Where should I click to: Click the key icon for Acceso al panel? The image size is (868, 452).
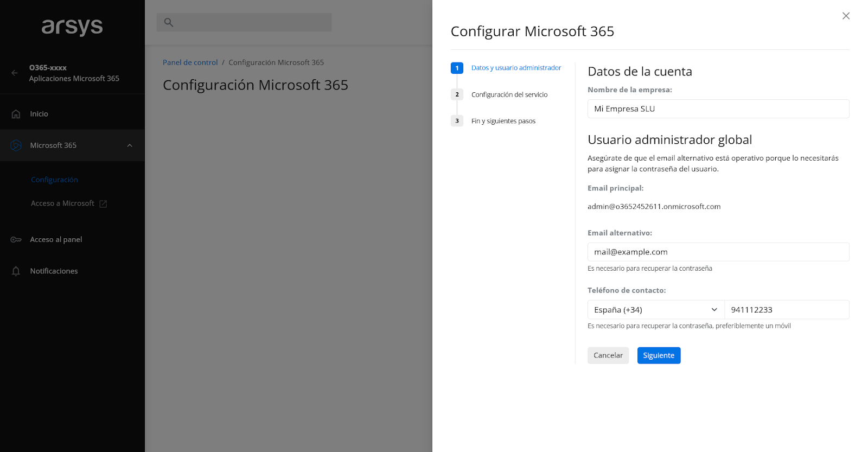(16, 239)
